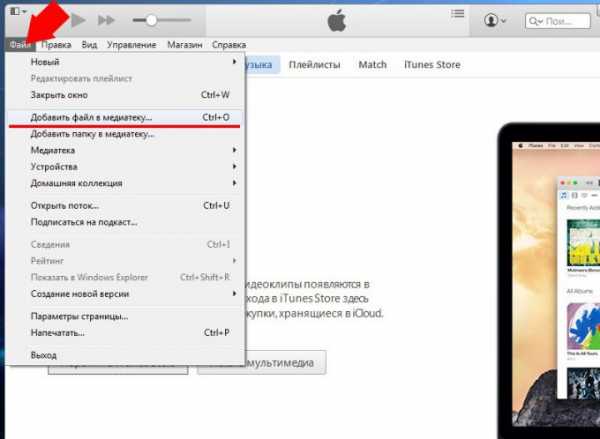Open the user account icon menu
This screenshot has height=439, width=600.
click(494, 20)
